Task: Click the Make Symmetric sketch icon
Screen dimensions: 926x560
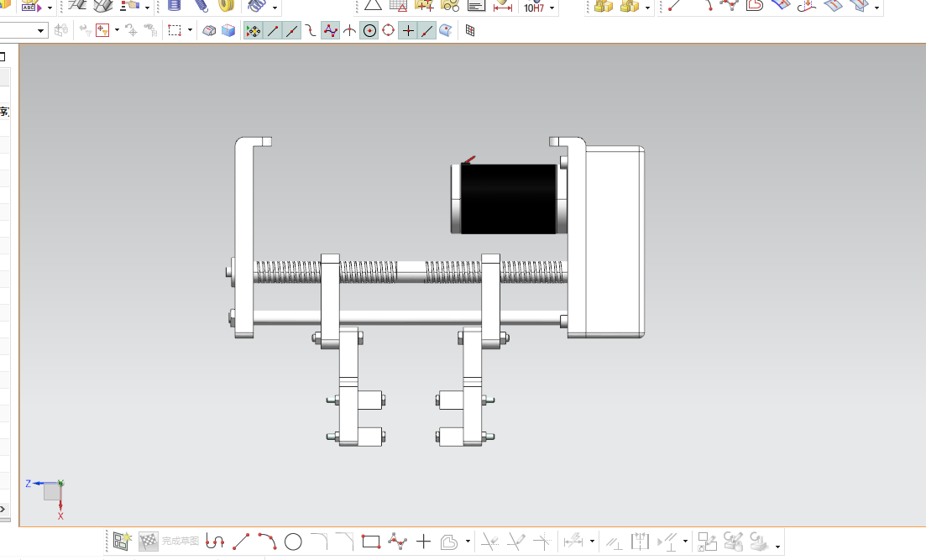Action: [x=640, y=541]
